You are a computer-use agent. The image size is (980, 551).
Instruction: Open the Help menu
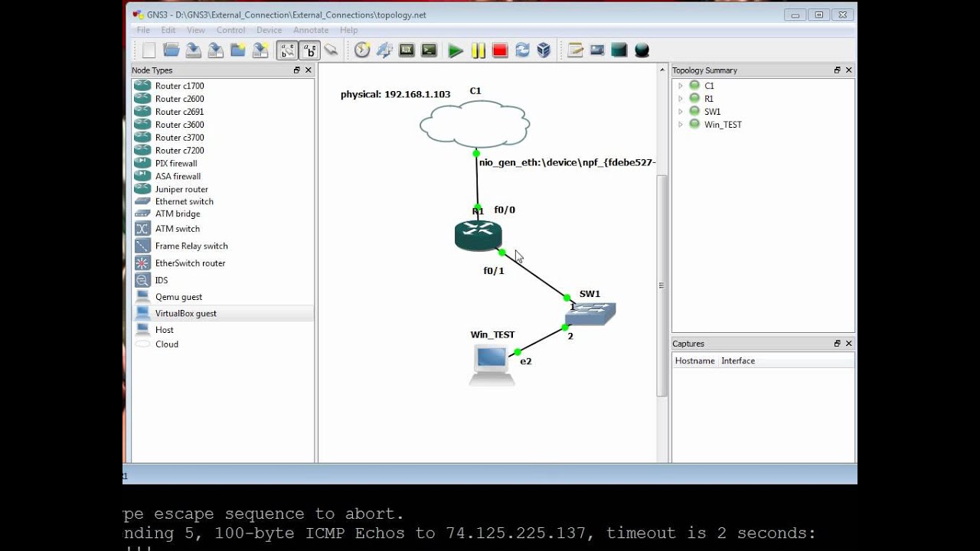pyautogui.click(x=348, y=30)
